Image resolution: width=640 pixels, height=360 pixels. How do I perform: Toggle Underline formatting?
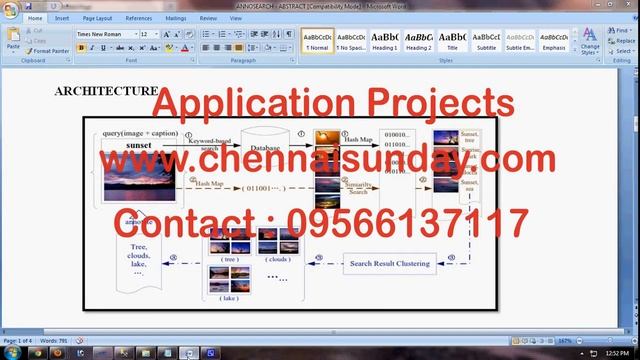[x=103, y=48]
